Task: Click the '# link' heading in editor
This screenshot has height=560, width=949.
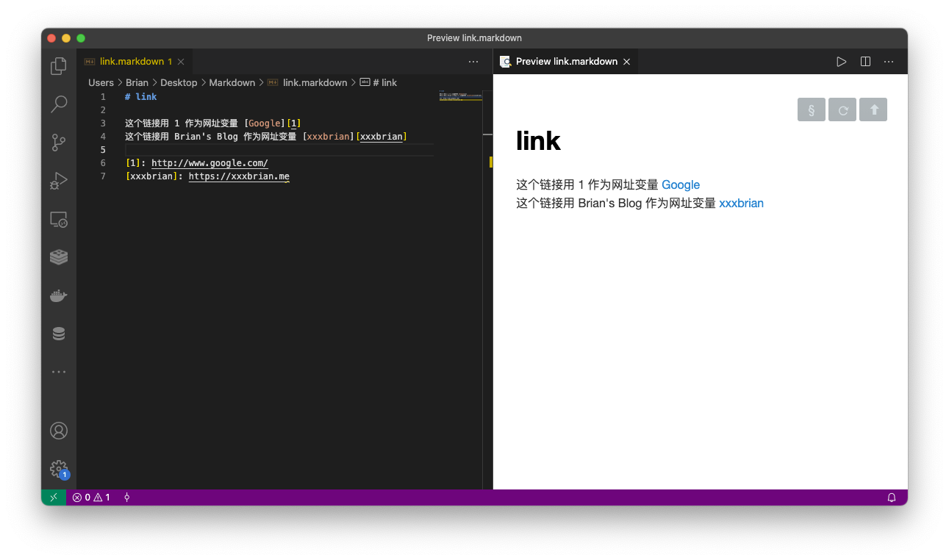Action: [x=141, y=97]
